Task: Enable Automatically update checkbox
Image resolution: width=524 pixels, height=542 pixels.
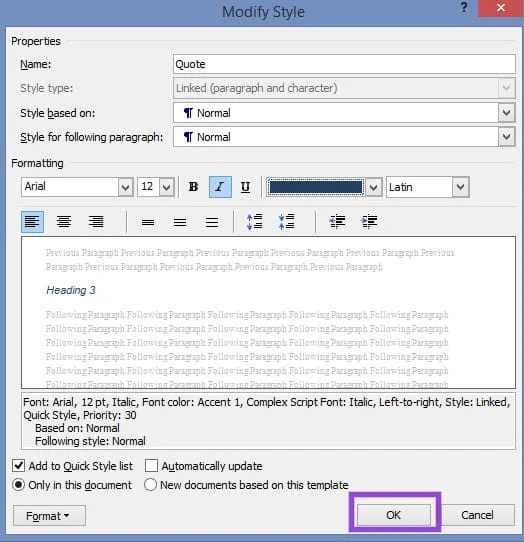Action: pos(151,466)
